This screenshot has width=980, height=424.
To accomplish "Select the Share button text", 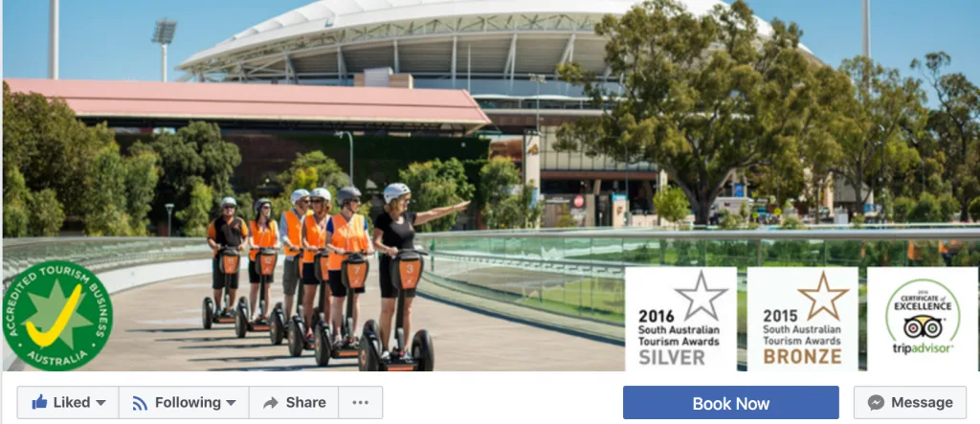I will 305,403.
